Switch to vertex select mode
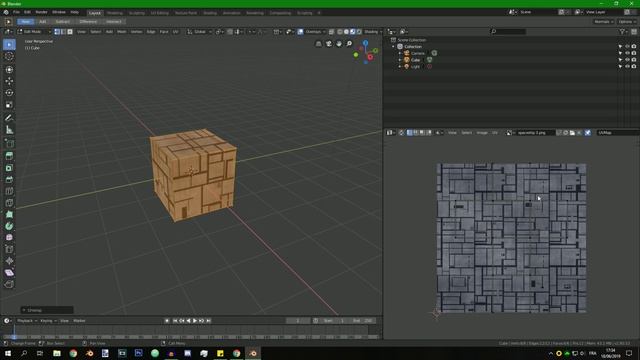Image resolution: width=640 pixels, height=360 pixels. pyautogui.click(x=57, y=31)
